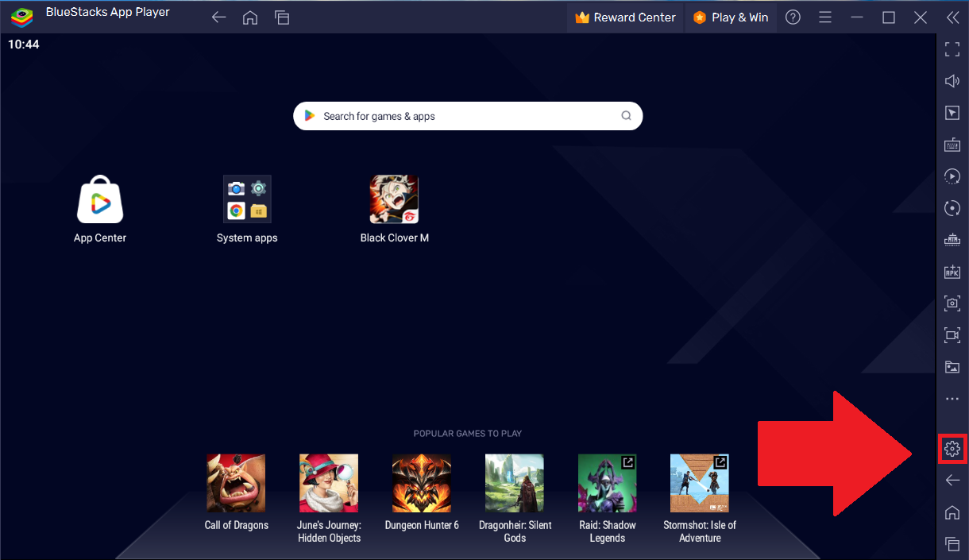Open BlueStacks settings gear in sidebar

[x=952, y=449]
